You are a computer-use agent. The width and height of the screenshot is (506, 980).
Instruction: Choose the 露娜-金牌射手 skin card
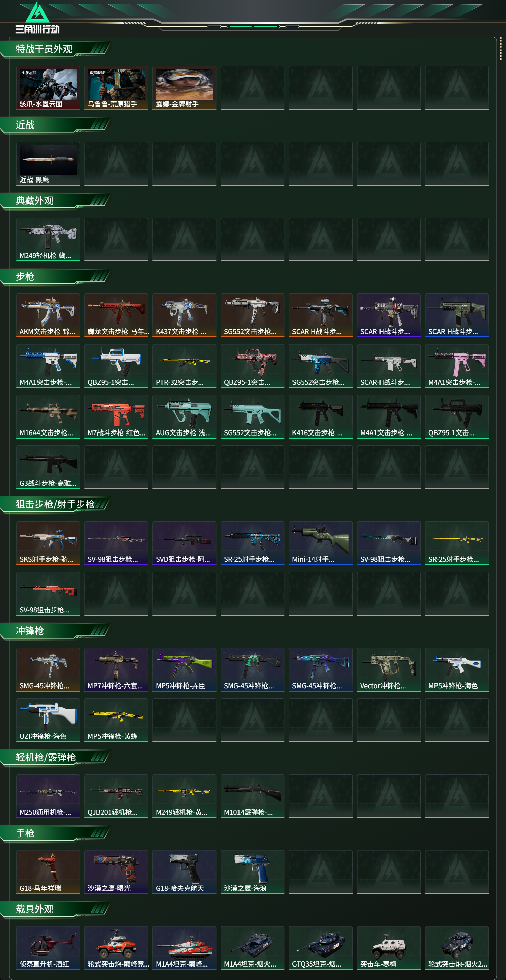184,88
